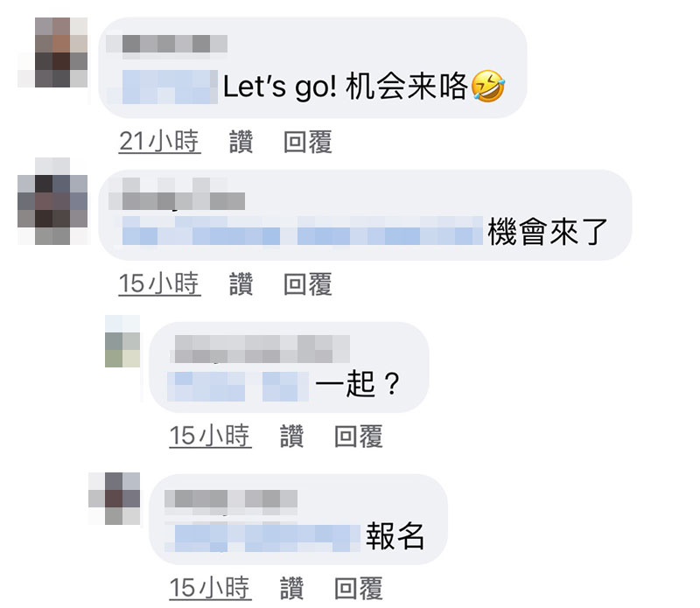This screenshot has height=608, width=700.
Task: Open the 21小時 timestamp link
Action: pos(159,142)
